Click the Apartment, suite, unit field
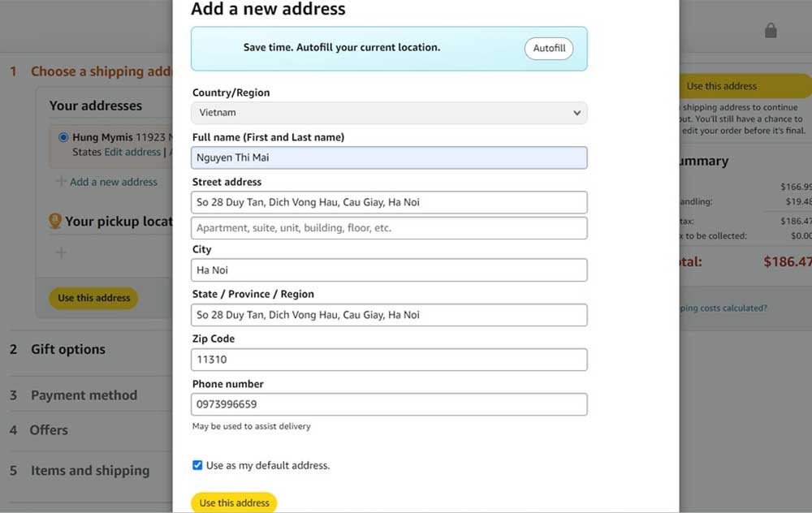The image size is (812, 513). coord(389,228)
